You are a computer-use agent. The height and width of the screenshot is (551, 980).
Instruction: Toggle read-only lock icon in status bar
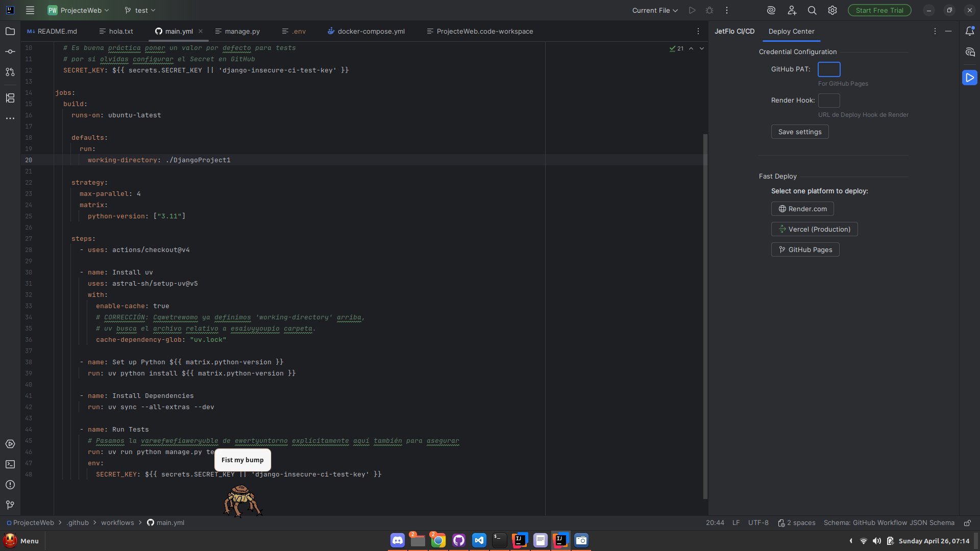[967, 523]
